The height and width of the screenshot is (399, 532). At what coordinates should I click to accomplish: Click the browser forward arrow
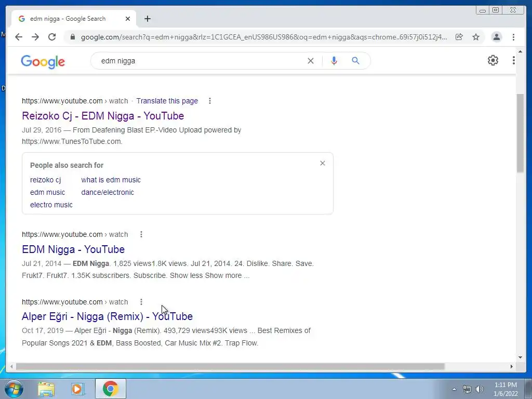coord(35,37)
